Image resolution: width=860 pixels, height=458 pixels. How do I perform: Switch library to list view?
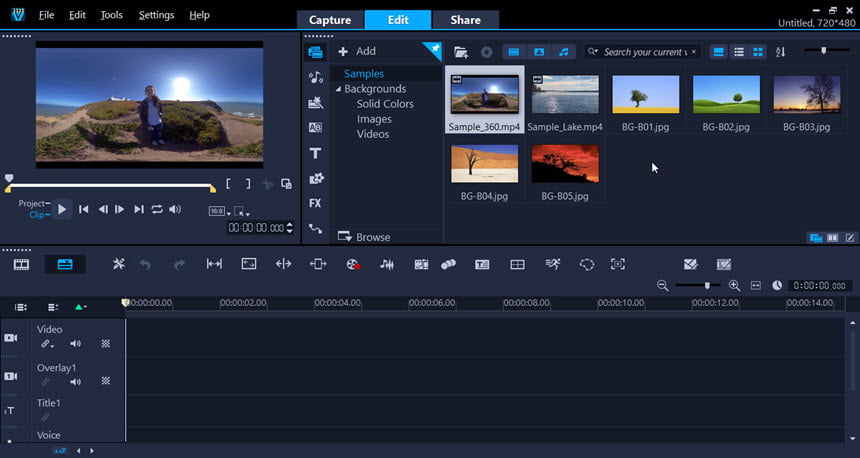[x=739, y=52]
